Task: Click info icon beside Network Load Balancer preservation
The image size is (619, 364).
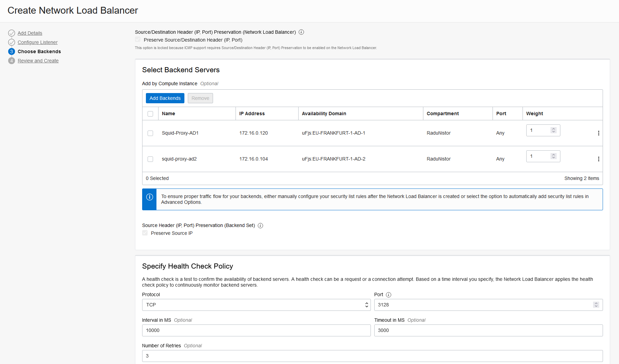Action: [301, 32]
